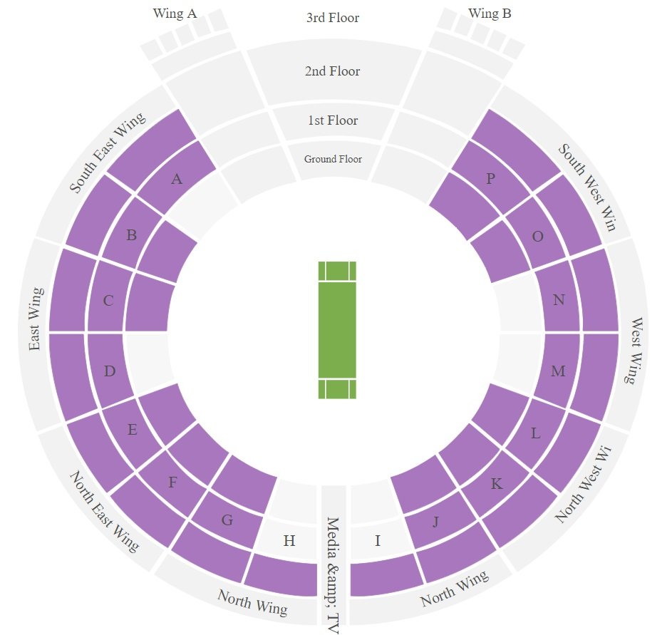Image resolution: width=672 pixels, height=635 pixels.
Task: Click the East Wing label
Action: (x=36, y=319)
